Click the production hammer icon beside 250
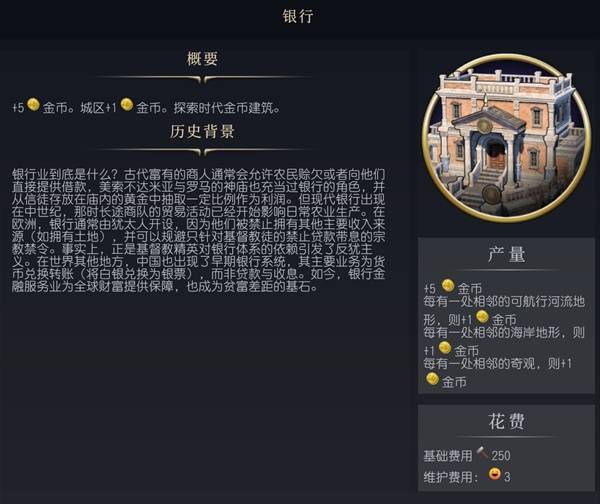The width and height of the screenshot is (600, 504). (483, 454)
